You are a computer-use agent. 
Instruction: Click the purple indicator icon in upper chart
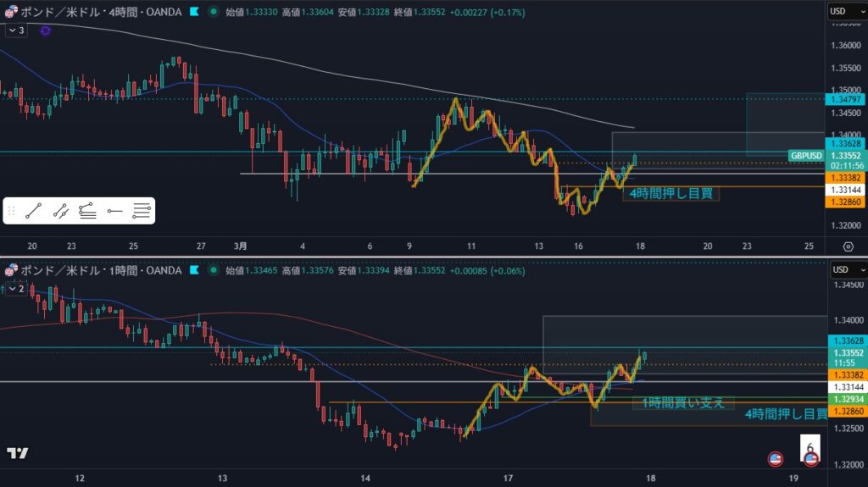(x=45, y=30)
